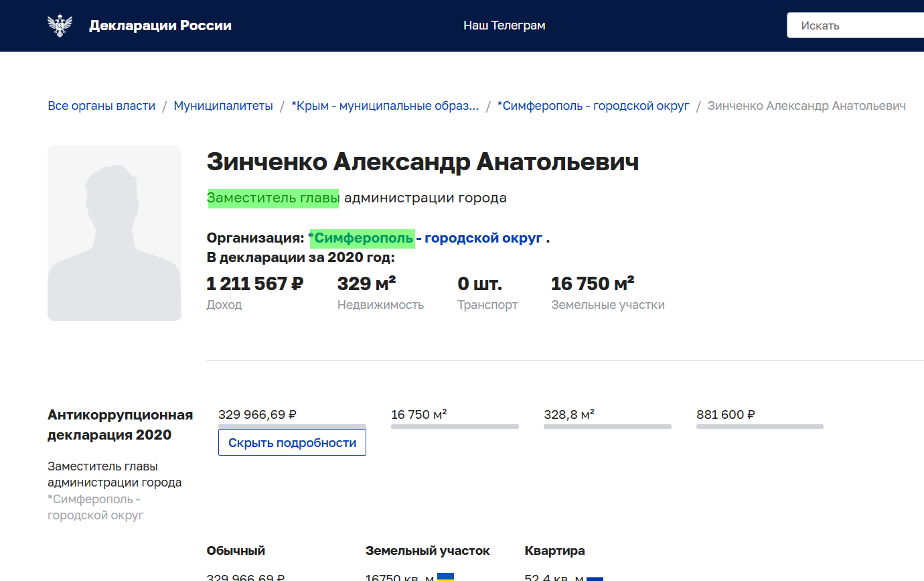Click the highlighted "Заместитель главы" text
Viewport: 924px width, 581px height.
[273, 197]
